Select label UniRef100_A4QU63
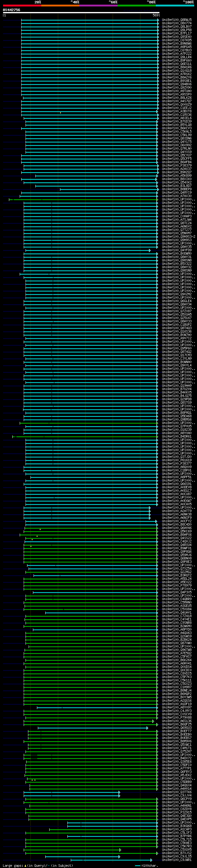The width and height of the screenshot is (197, 868). 176,633
